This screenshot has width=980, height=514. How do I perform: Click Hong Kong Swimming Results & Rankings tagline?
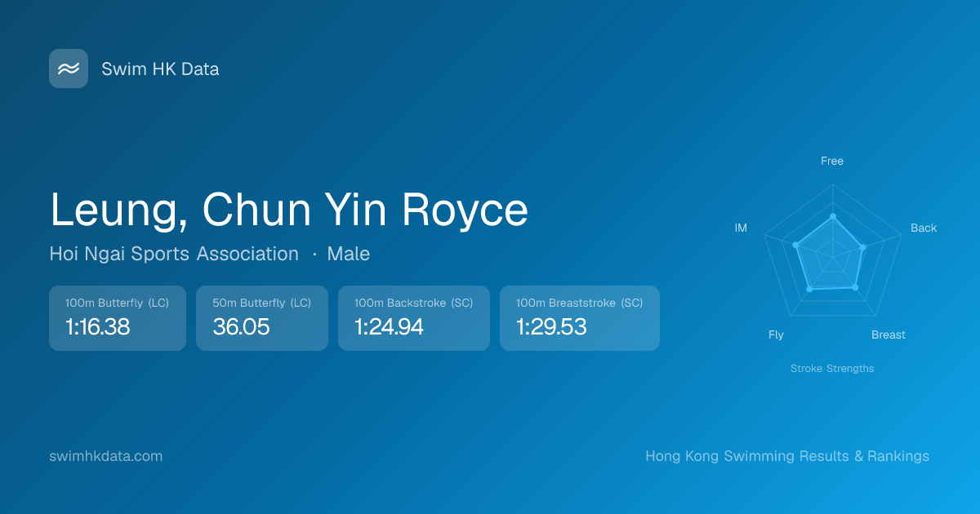pos(787,456)
